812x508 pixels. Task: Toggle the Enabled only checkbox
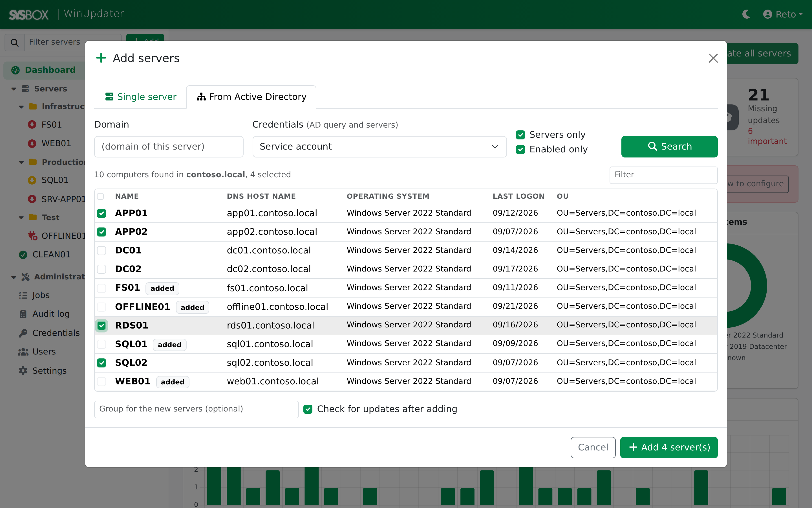[520, 150]
